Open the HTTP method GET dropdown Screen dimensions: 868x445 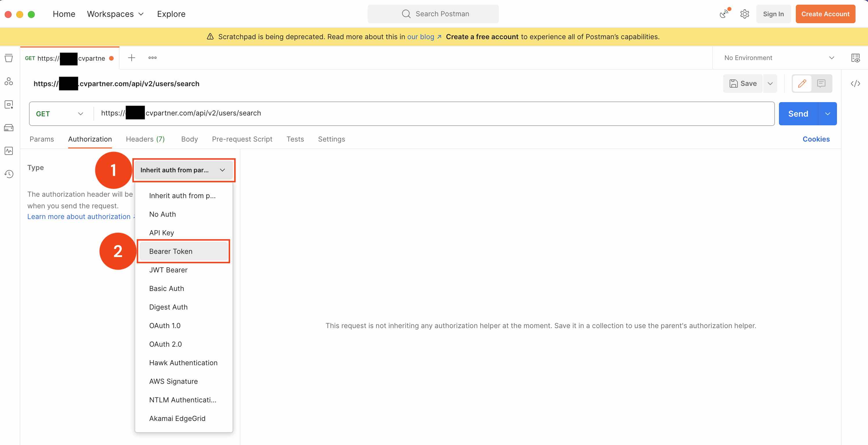click(60, 114)
